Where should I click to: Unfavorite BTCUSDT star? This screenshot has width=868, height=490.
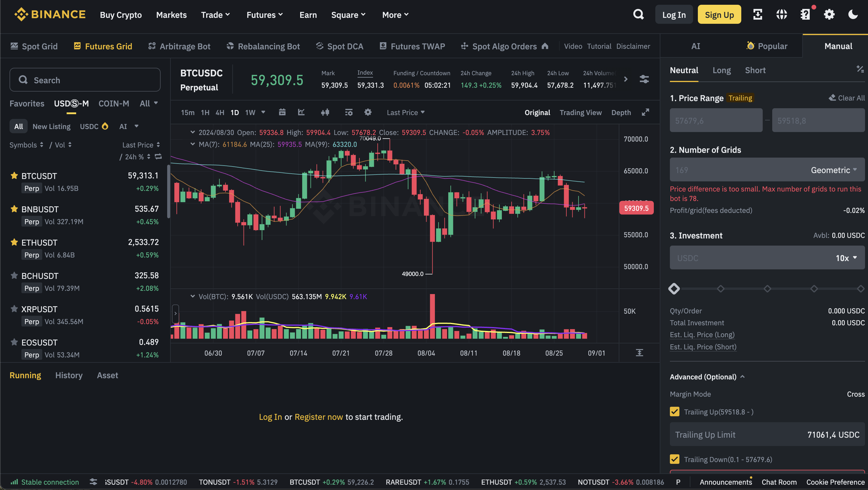pyautogui.click(x=14, y=175)
